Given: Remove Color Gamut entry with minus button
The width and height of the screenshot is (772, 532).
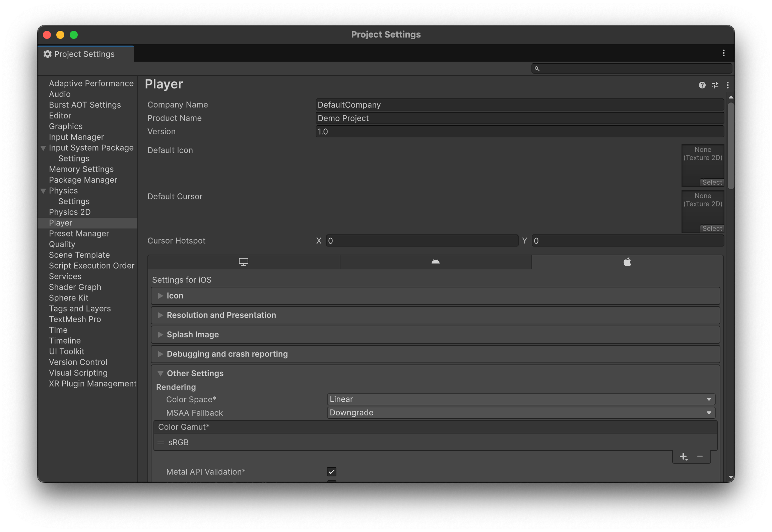Looking at the screenshot, I should (700, 457).
